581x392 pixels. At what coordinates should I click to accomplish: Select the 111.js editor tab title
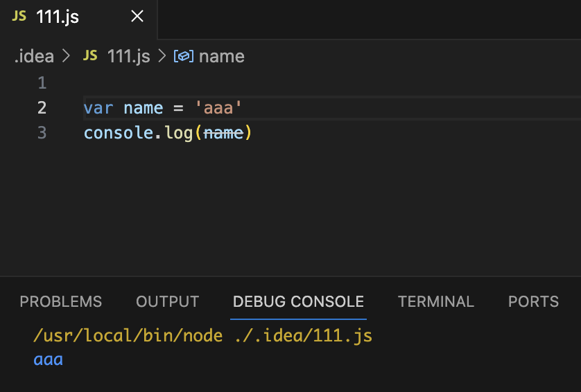click(58, 17)
